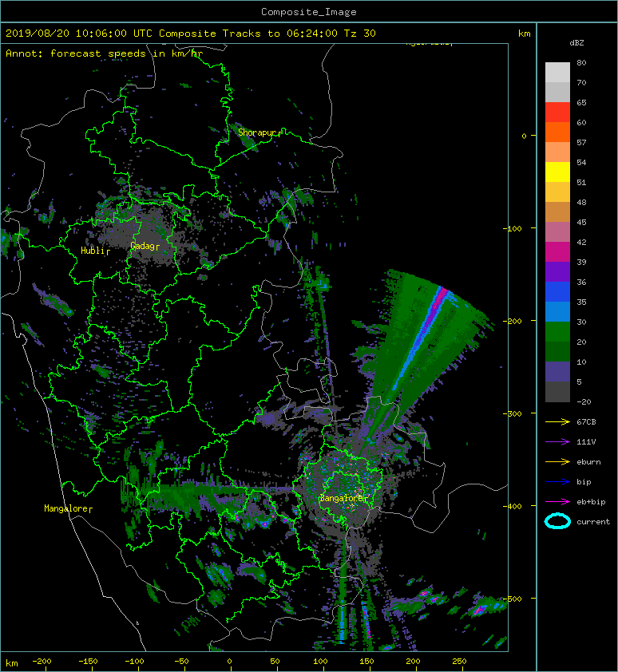Select the light orange 54–57 dBZ swatch

557,152
